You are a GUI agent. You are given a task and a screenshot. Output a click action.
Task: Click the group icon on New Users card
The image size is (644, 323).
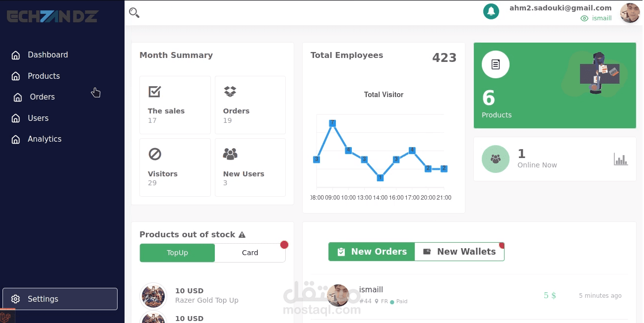[230, 154]
